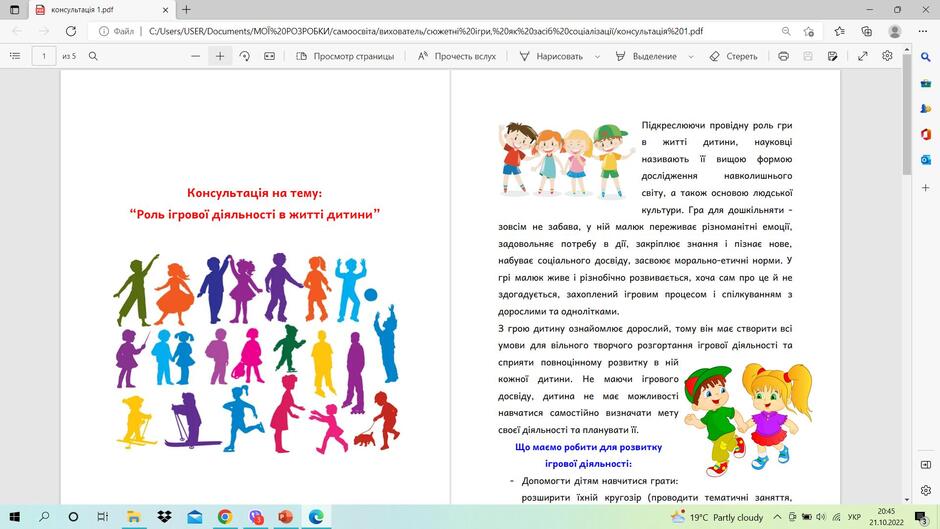Open the sidebar Games icon

(x=926, y=109)
